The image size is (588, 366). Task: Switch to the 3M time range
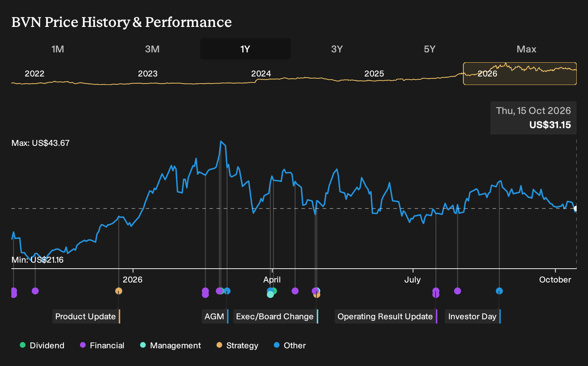coord(152,49)
